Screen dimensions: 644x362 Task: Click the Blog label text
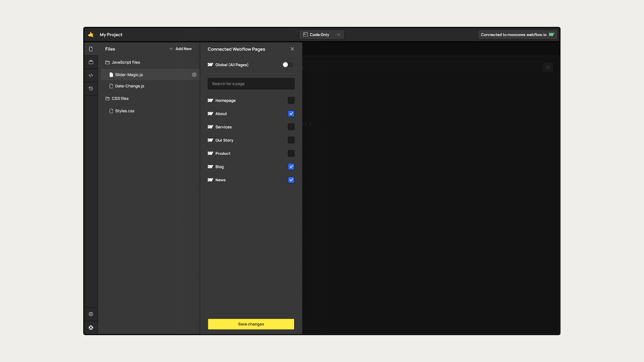coord(219,167)
